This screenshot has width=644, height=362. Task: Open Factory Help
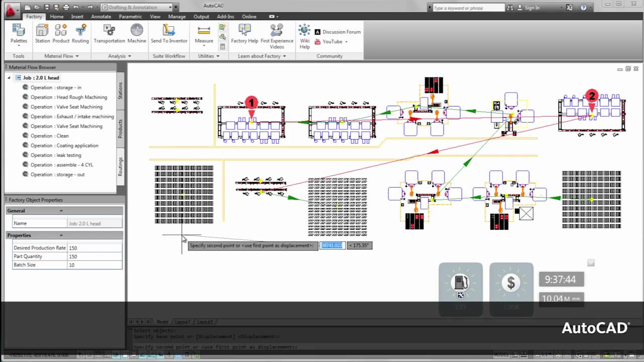tap(245, 34)
